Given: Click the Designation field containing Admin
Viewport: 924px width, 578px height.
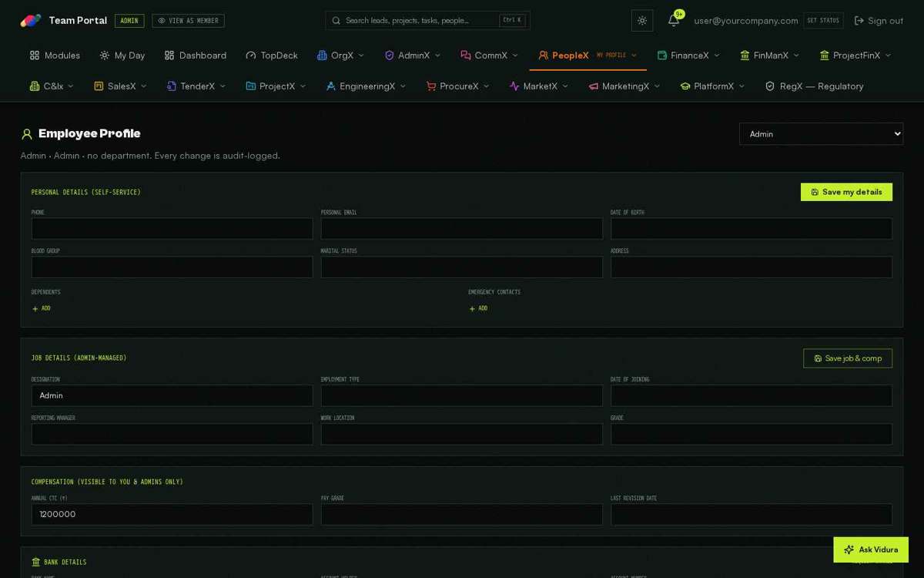Looking at the screenshot, I should (172, 395).
